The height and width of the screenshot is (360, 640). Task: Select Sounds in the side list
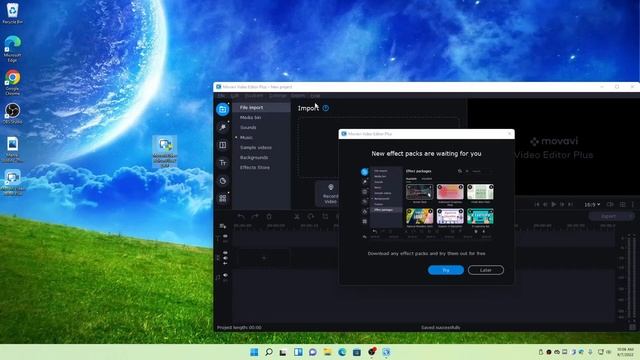[x=248, y=127]
